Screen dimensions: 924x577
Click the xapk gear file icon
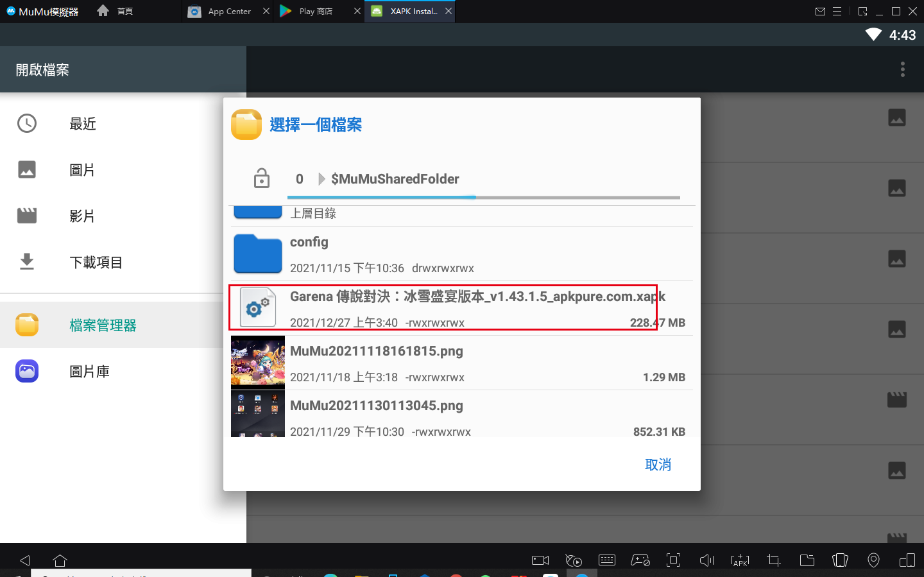click(x=258, y=307)
